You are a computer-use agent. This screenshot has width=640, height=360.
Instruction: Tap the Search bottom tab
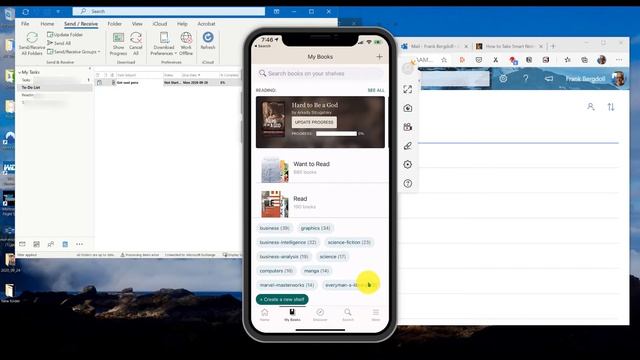click(x=348, y=315)
